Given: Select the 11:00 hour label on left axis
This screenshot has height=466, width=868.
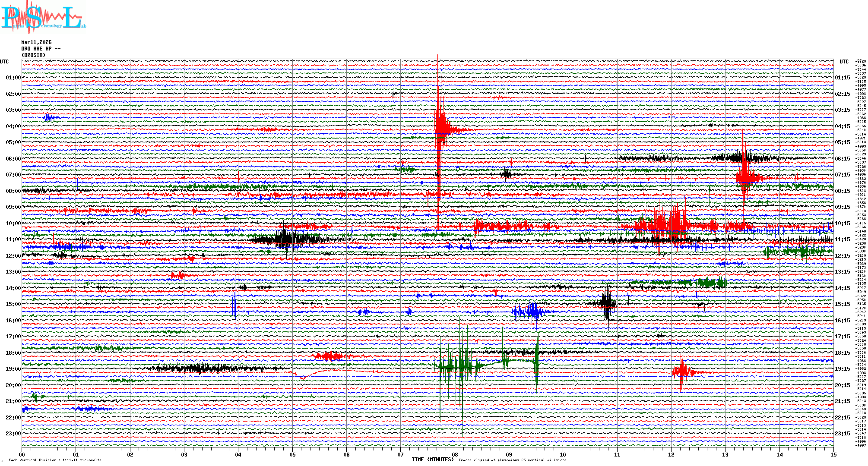Looking at the screenshot, I should click(x=13, y=239).
